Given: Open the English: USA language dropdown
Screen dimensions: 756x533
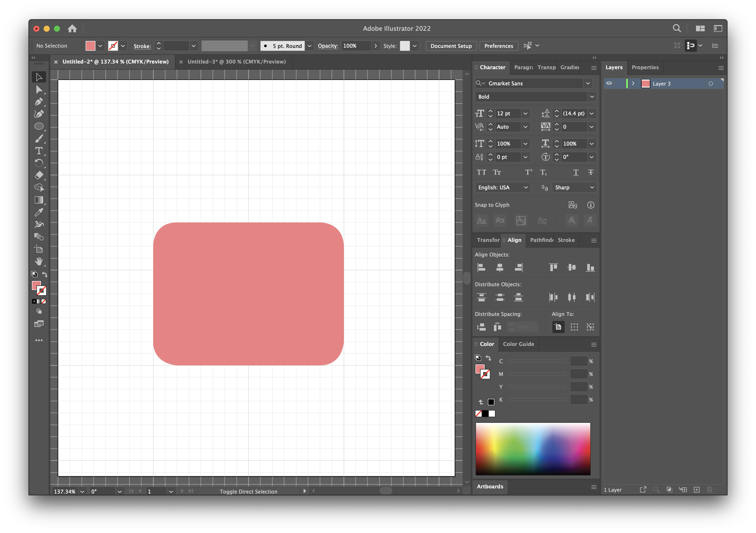Looking at the screenshot, I should click(x=502, y=188).
